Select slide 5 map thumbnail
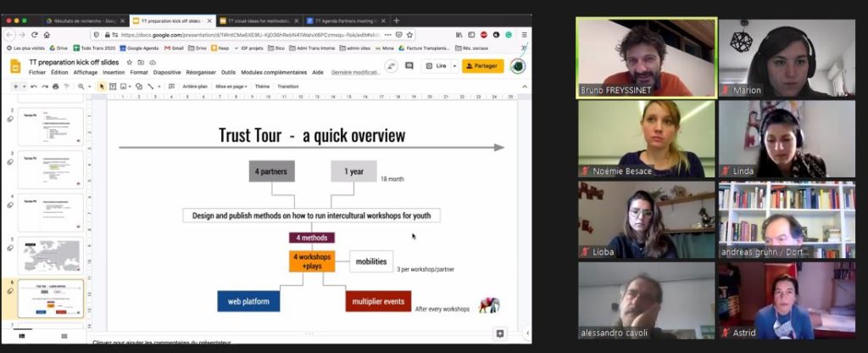Image resolution: width=868 pixels, height=353 pixels. point(50,255)
